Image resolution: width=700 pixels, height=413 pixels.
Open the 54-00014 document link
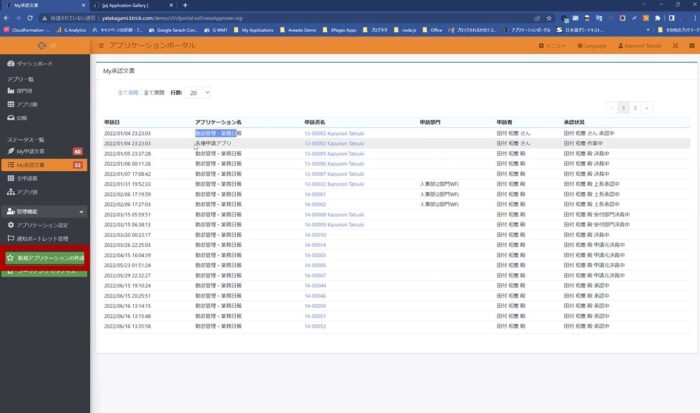(x=315, y=245)
